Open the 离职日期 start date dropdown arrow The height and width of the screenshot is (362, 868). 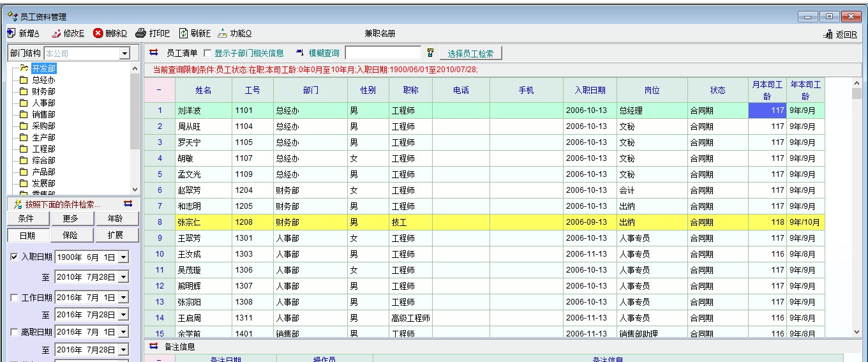[123, 333]
